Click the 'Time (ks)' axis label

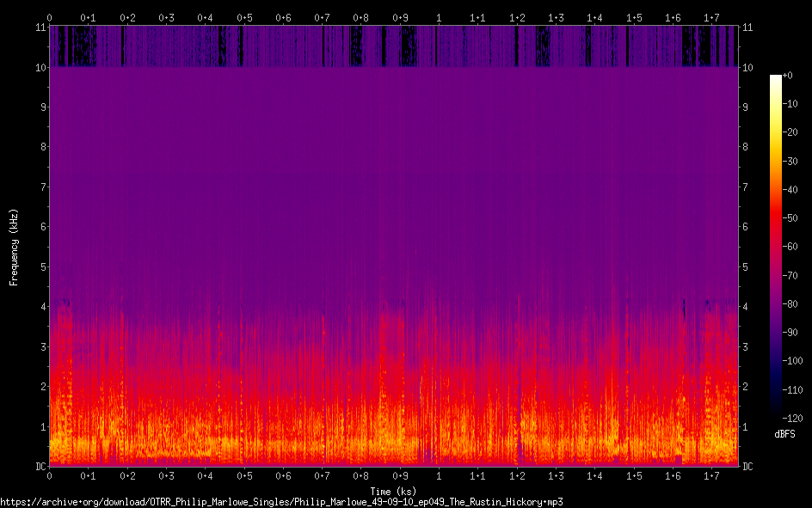point(393,491)
